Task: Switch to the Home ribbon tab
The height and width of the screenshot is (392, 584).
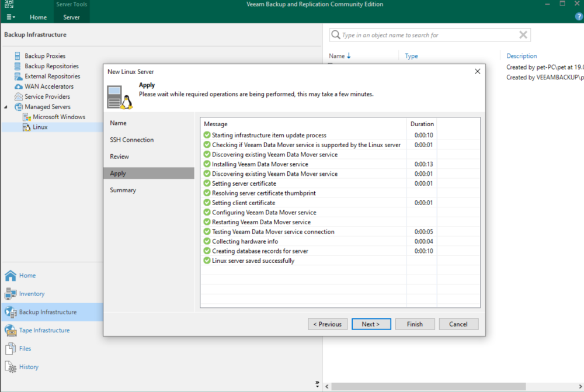Action: pyautogui.click(x=38, y=17)
